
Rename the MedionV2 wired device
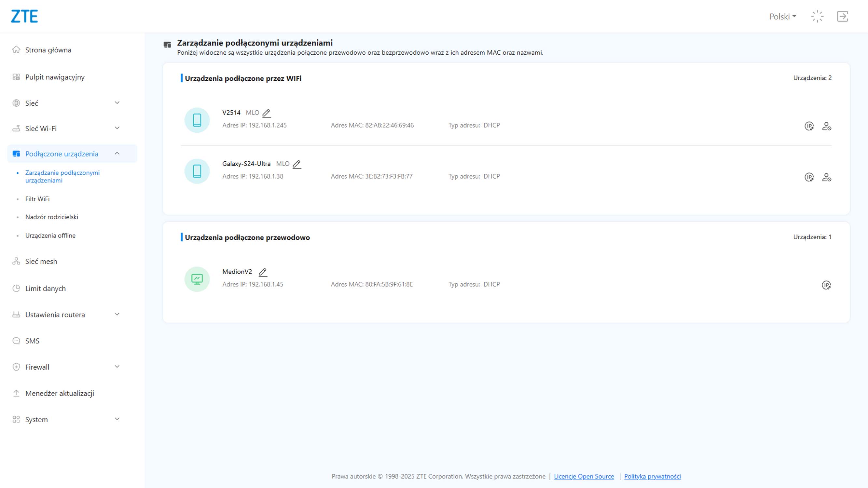[263, 272]
